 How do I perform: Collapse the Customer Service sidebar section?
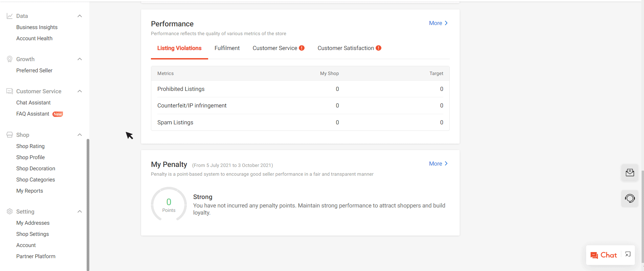point(80,91)
